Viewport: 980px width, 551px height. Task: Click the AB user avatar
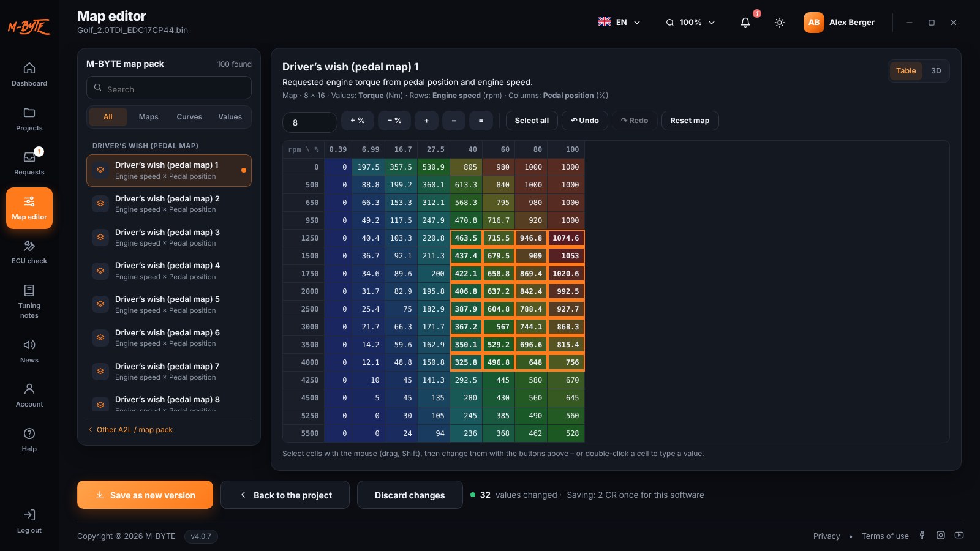tap(813, 23)
